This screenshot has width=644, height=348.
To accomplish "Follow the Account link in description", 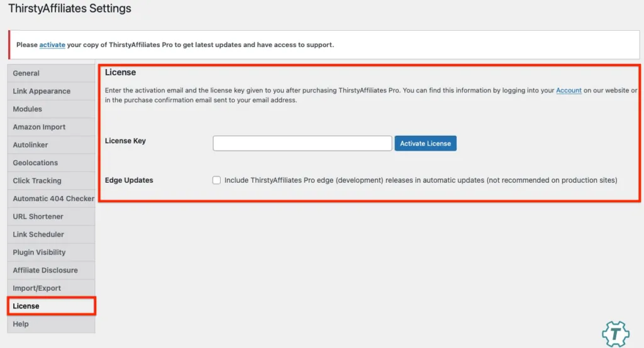I will tap(569, 90).
